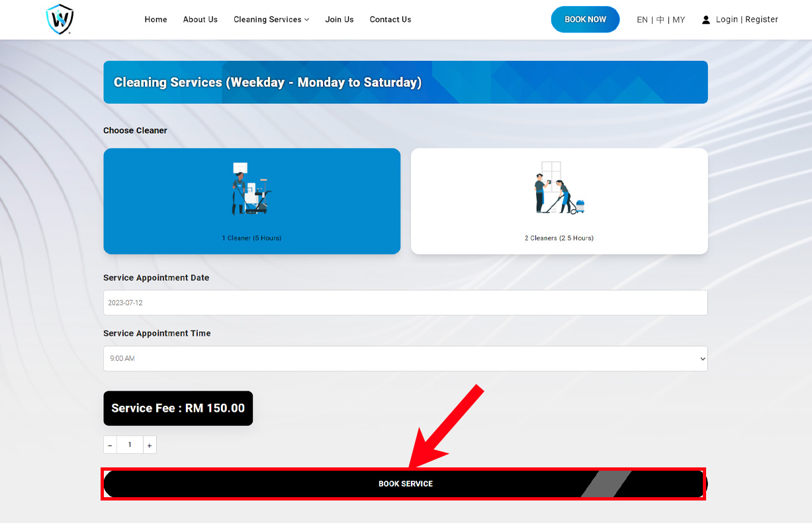The height and width of the screenshot is (523, 812).
Task: Click the quantity number field
Action: pyautogui.click(x=130, y=445)
